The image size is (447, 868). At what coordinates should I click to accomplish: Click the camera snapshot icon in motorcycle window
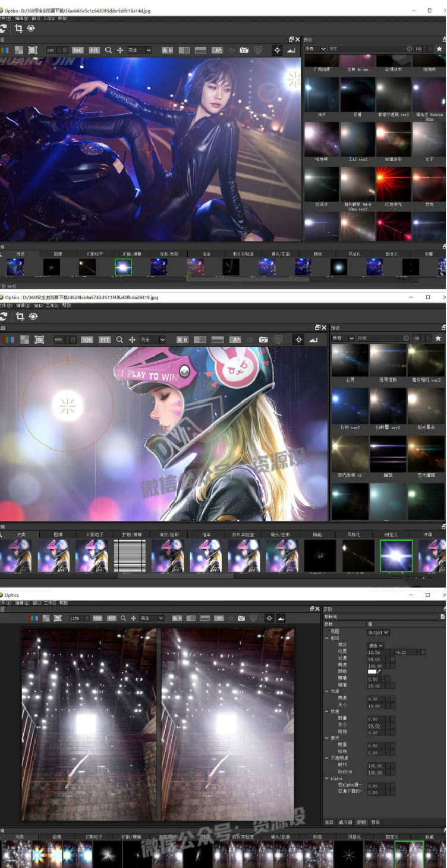click(x=244, y=51)
